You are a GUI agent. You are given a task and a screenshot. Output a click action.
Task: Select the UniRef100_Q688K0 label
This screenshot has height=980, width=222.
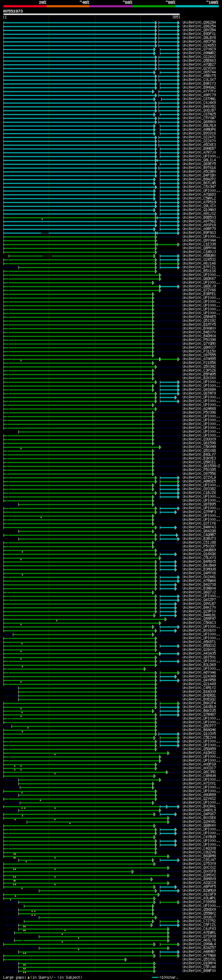[199, 122]
